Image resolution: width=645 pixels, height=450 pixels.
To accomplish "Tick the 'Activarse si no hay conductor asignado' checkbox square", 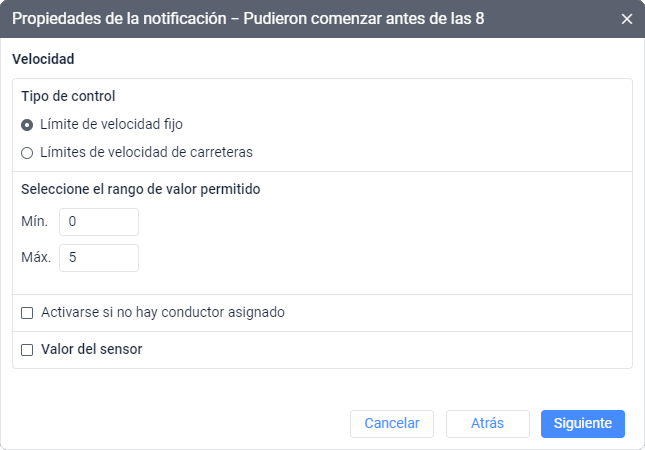I will tap(27, 313).
